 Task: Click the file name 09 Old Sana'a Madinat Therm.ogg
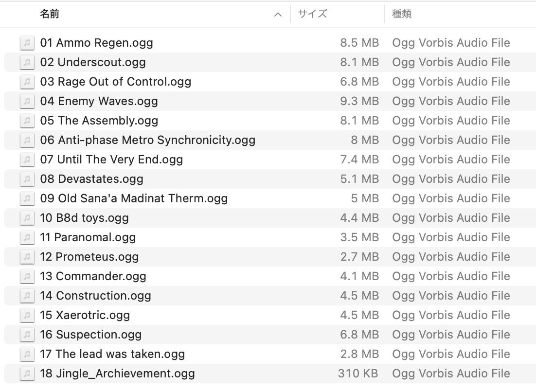134,198
